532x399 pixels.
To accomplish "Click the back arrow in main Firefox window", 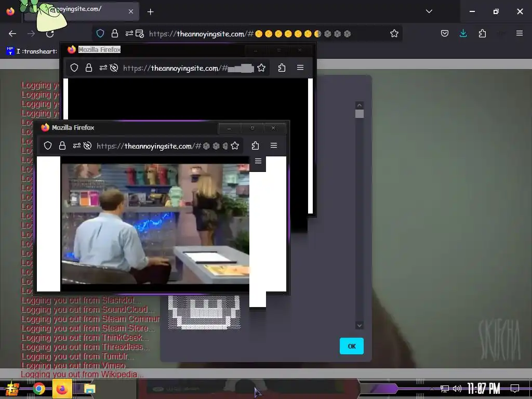I will pyautogui.click(x=12, y=34).
